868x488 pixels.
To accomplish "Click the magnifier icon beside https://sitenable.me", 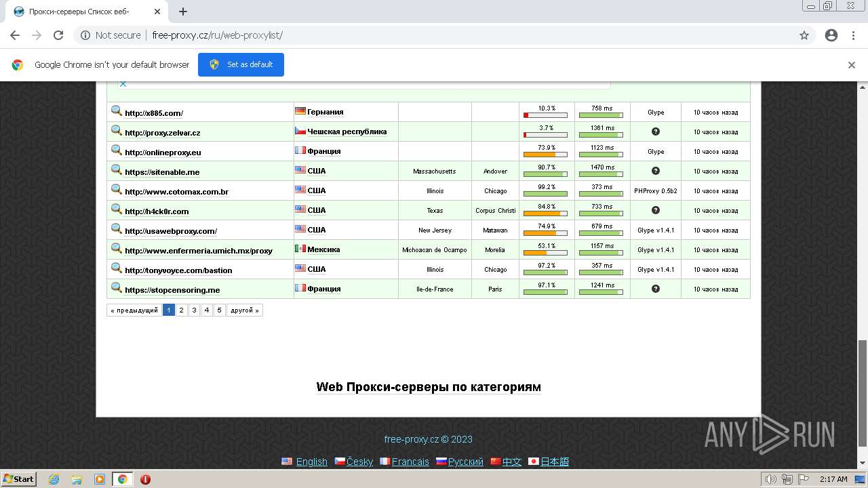I will 116,169.
